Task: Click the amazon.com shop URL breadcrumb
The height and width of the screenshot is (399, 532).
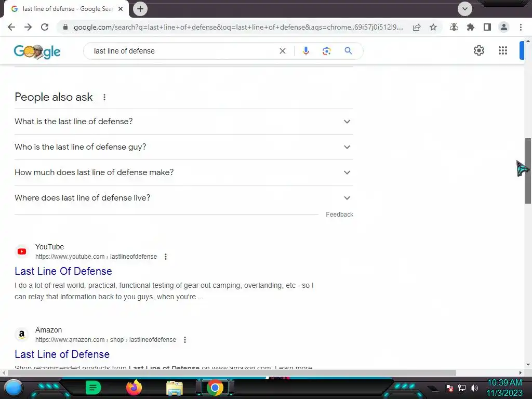Action: click(x=105, y=340)
